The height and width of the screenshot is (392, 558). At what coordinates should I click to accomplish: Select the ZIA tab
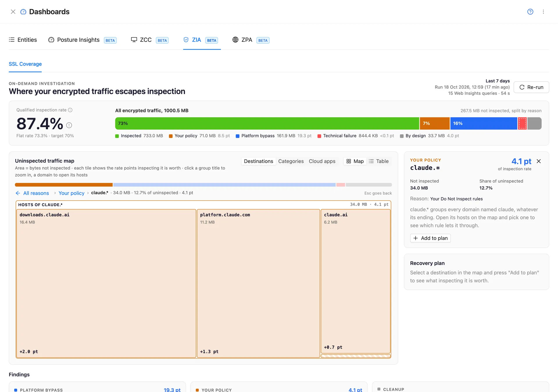pyautogui.click(x=201, y=40)
